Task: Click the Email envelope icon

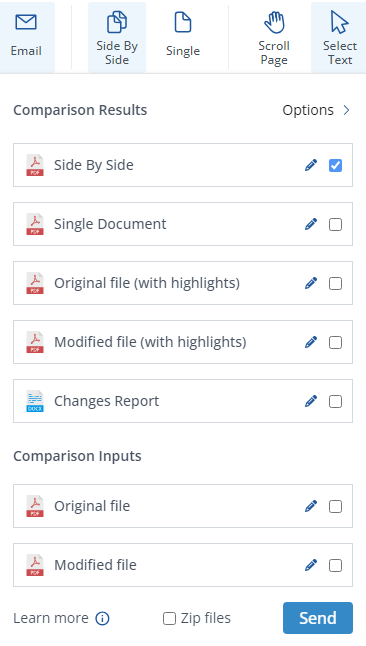Action: [26, 22]
